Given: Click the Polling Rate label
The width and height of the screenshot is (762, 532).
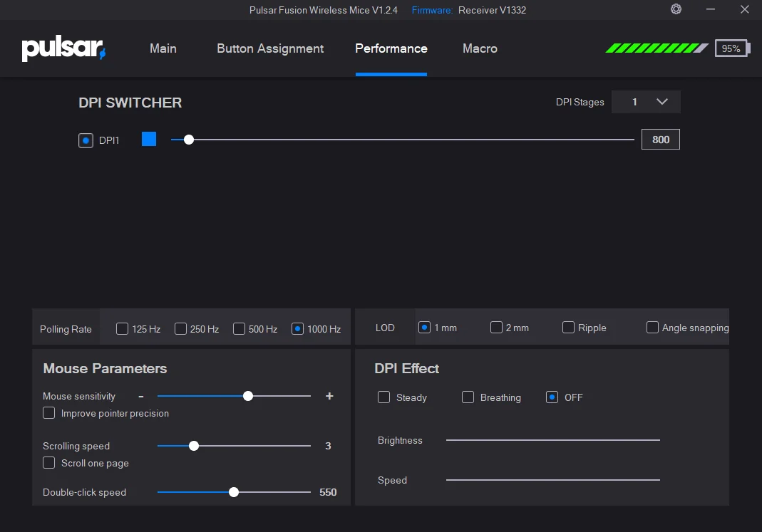Looking at the screenshot, I should [x=66, y=329].
